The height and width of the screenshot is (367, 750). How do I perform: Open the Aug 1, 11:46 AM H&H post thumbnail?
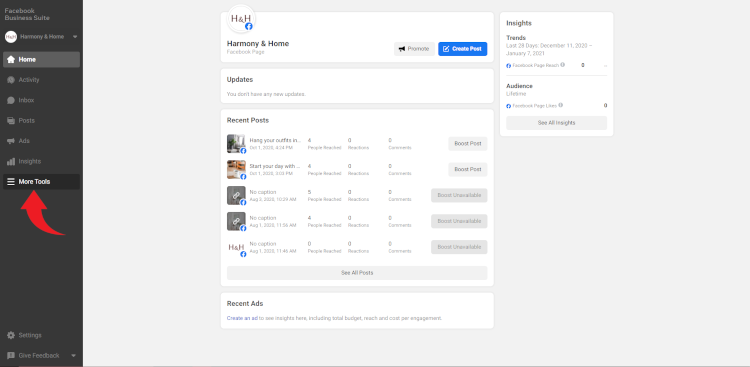pyautogui.click(x=236, y=247)
